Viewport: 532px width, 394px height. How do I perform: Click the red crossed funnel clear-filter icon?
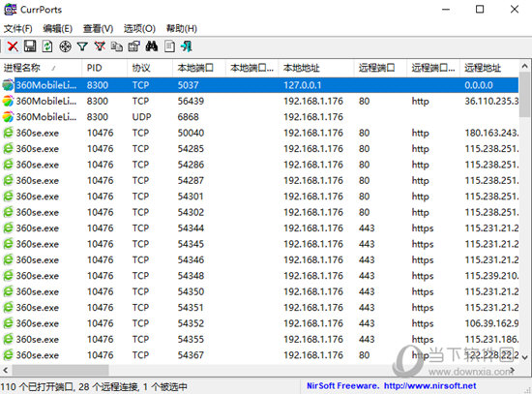point(100,46)
